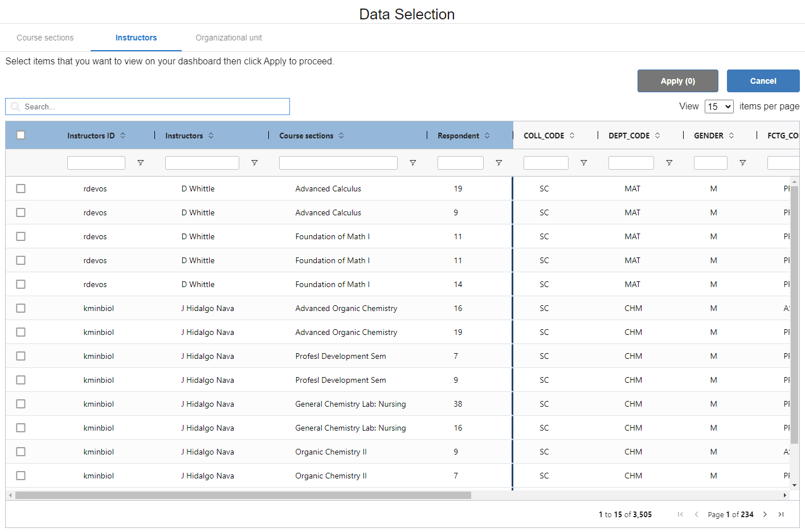805x532 pixels.
Task: Click 'Organic Chemistry II' cell with 9 respondents
Action: click(x=331, y=452)
